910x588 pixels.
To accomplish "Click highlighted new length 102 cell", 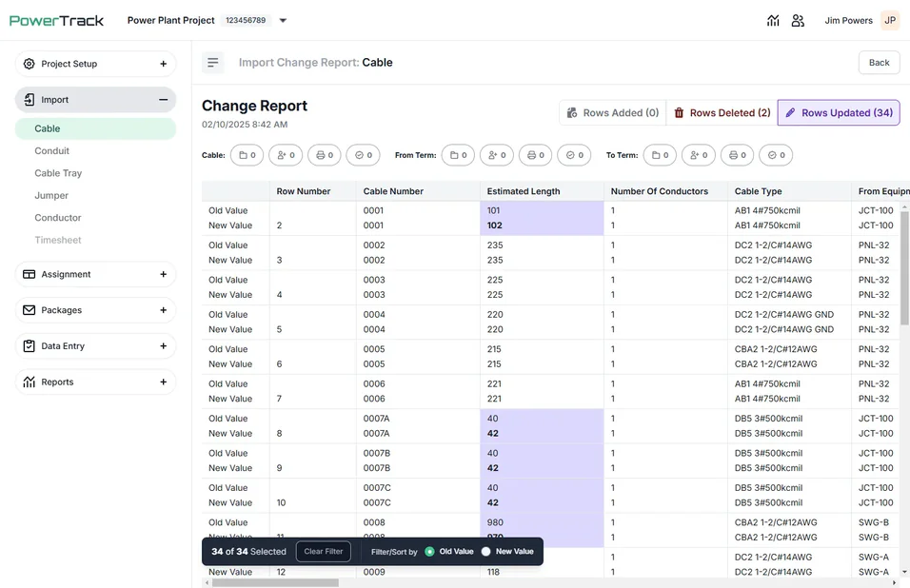I will (x=542, y=225).
